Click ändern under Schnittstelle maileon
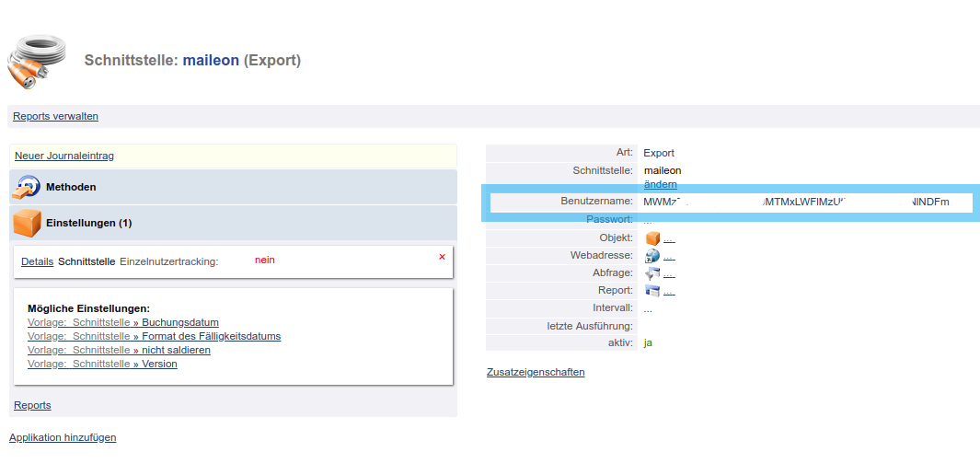 coord(660,184)
